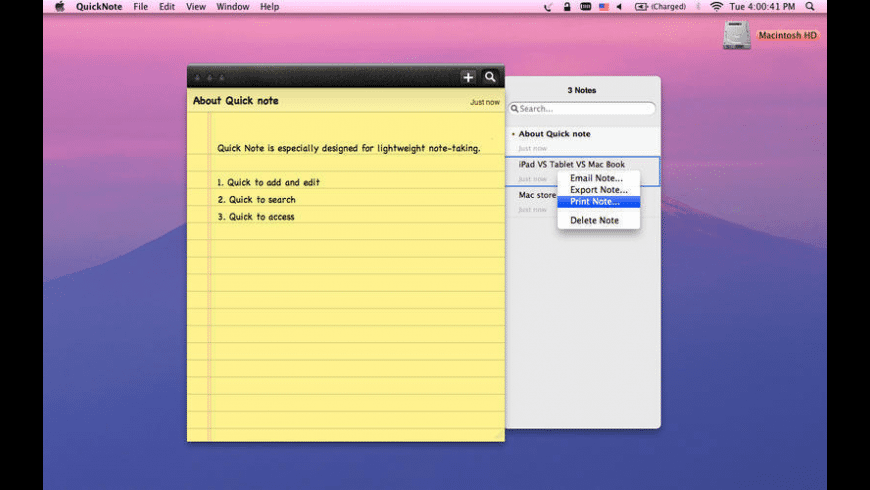Select the Macintosh HD drive icon
This screenshot has width=870, height=490.
(x=736, y=35)
